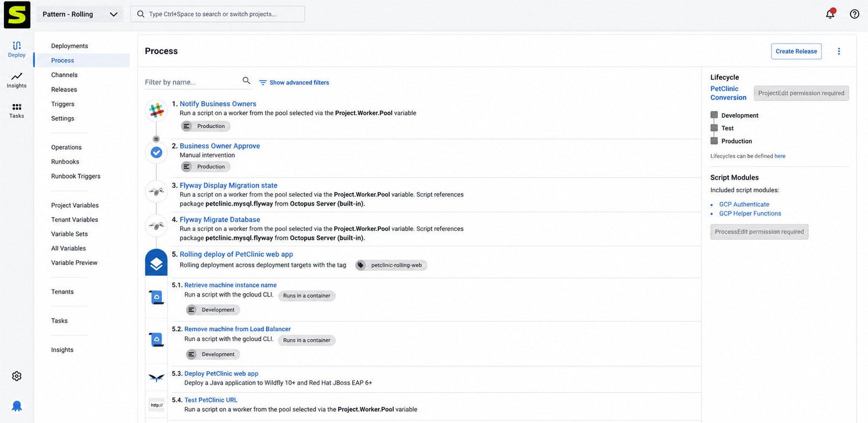The height and width of the screenshot is (423, 868).
Task: Open Insights in the project sidebar
Action: (x=62, y=350)
